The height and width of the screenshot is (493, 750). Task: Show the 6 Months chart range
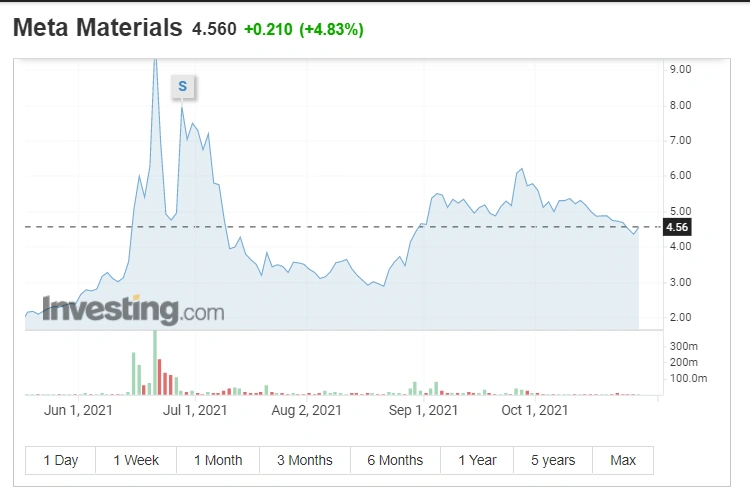point(395,460)
